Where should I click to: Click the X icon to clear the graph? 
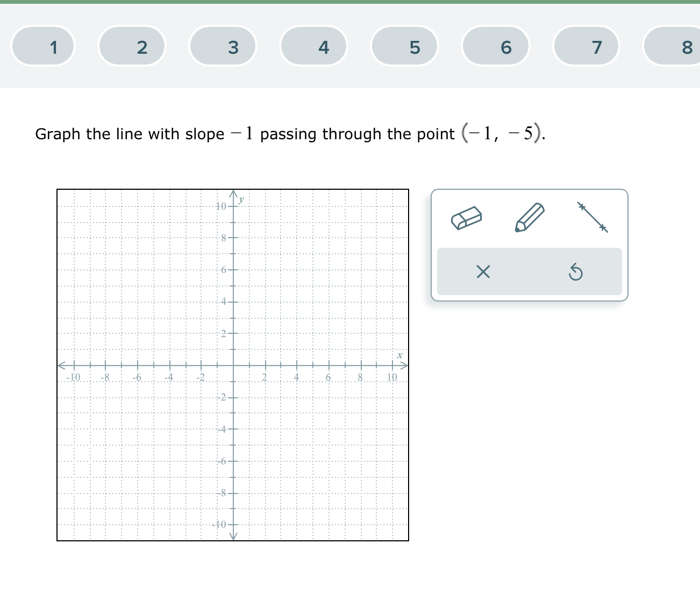(482, 272)
